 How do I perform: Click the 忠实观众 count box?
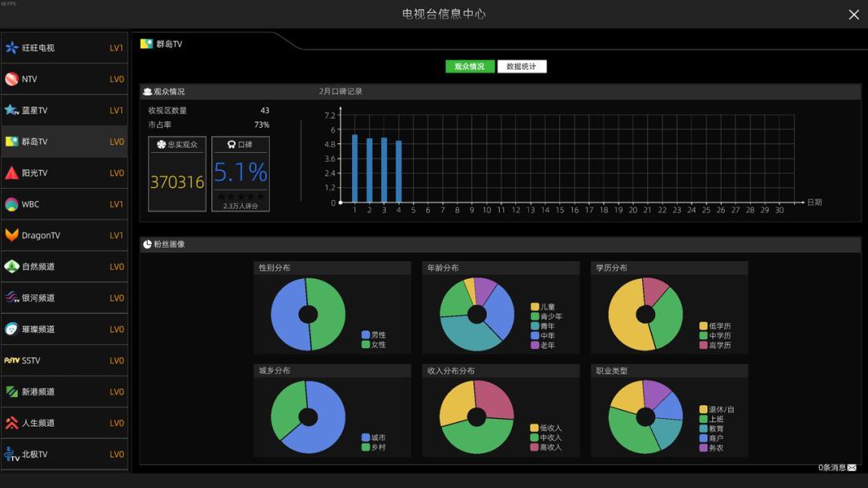click(177, 174)
